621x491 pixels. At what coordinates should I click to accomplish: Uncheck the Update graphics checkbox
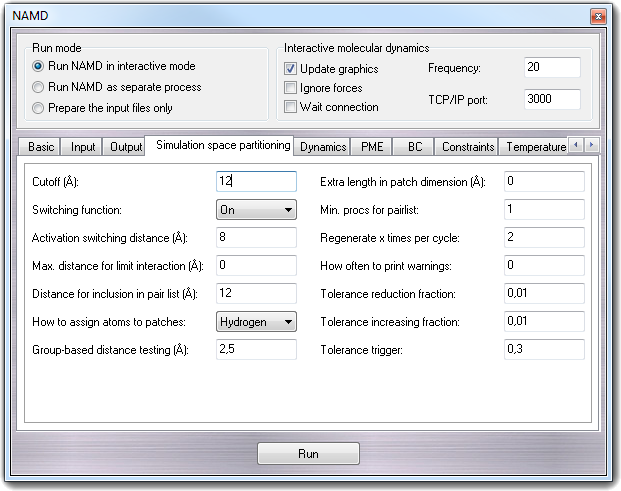coord(291,69)
